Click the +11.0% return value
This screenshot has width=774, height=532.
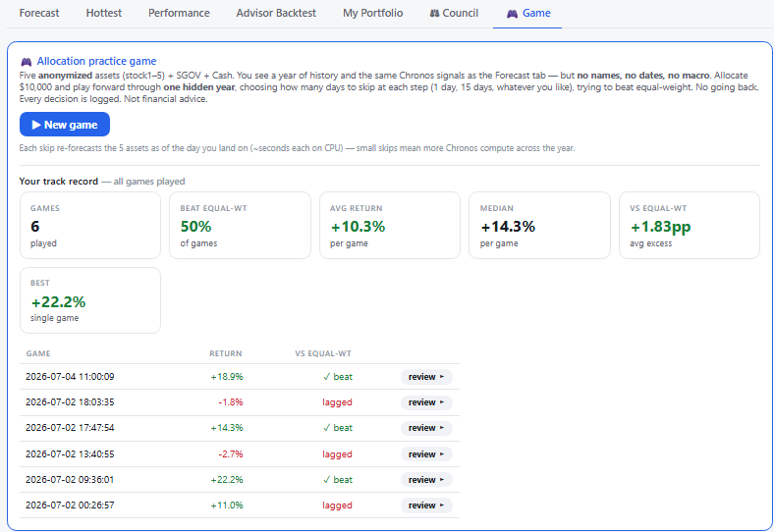click(227, 505)
